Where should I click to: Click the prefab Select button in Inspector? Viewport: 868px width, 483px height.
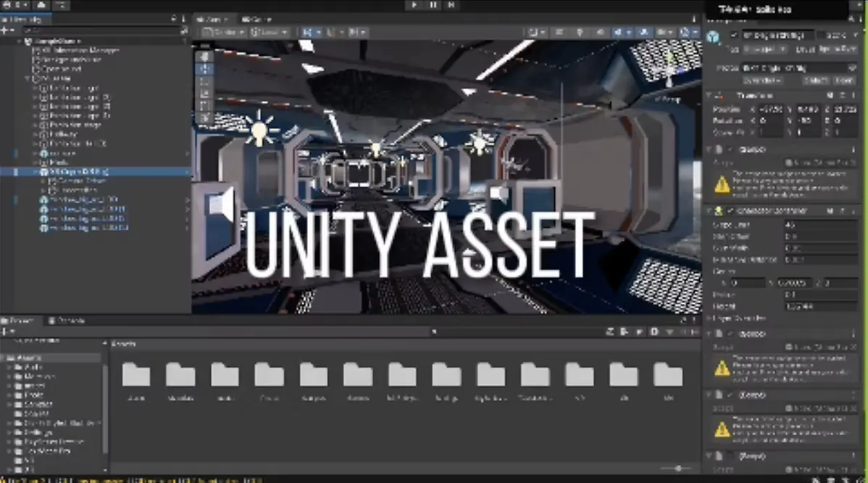point(815,81)
